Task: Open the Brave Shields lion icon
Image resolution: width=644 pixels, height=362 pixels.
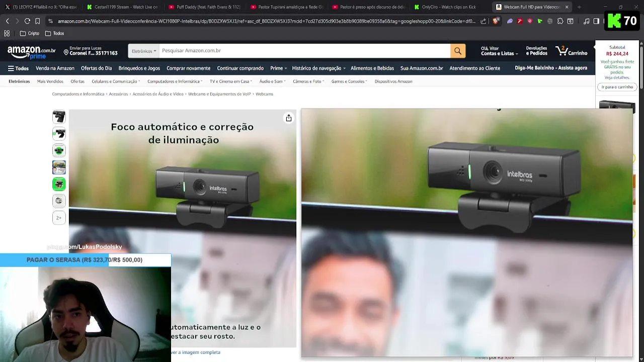Action: point(496,21)
